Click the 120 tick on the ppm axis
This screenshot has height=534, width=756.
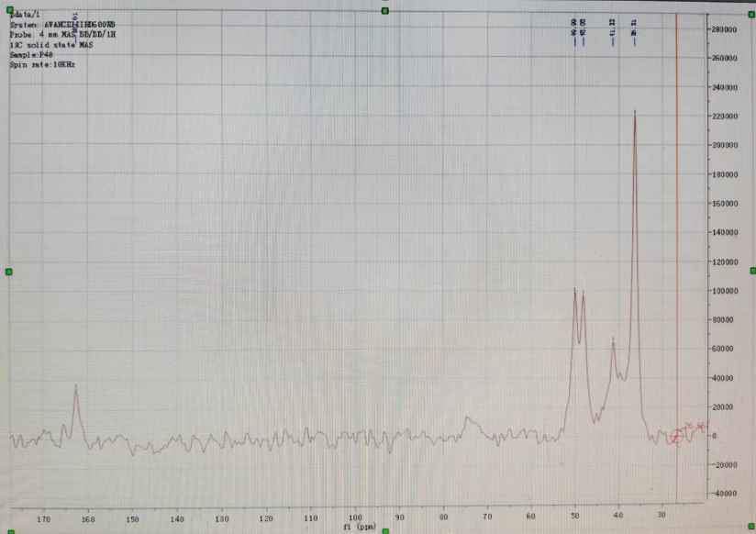266,518
